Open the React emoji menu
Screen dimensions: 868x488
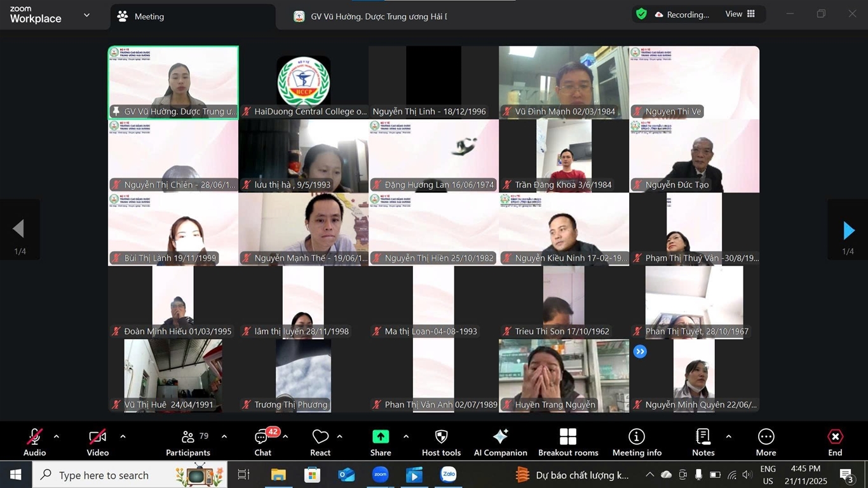[x=320, y=442]
